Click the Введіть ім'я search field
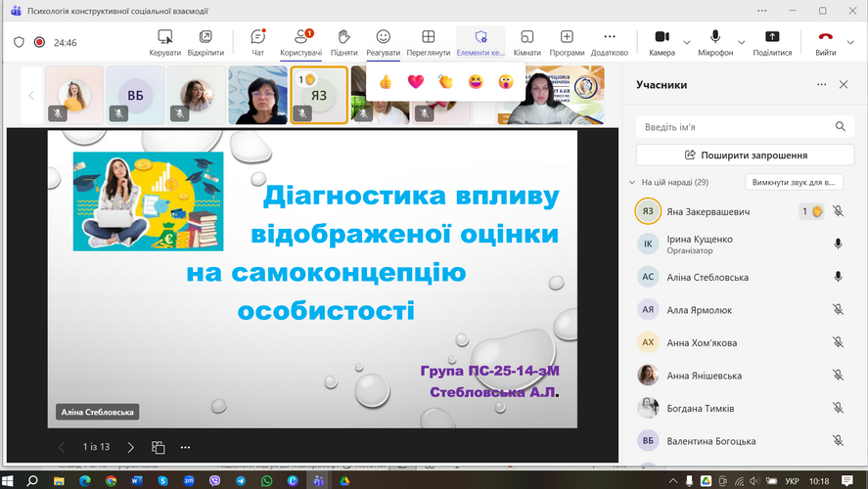Viewport: 868px width, 489px height. click(x=734, y=127)
